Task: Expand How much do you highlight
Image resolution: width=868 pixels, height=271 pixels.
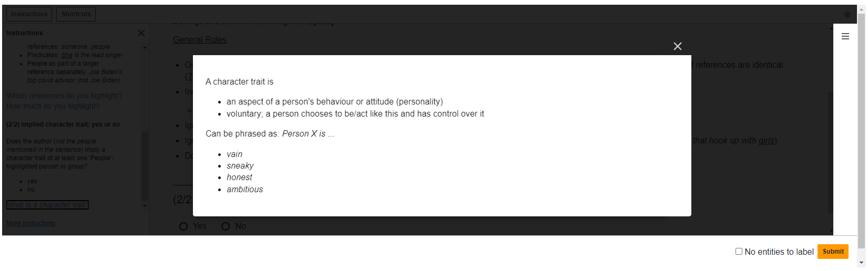Action: tap(53, 106)
